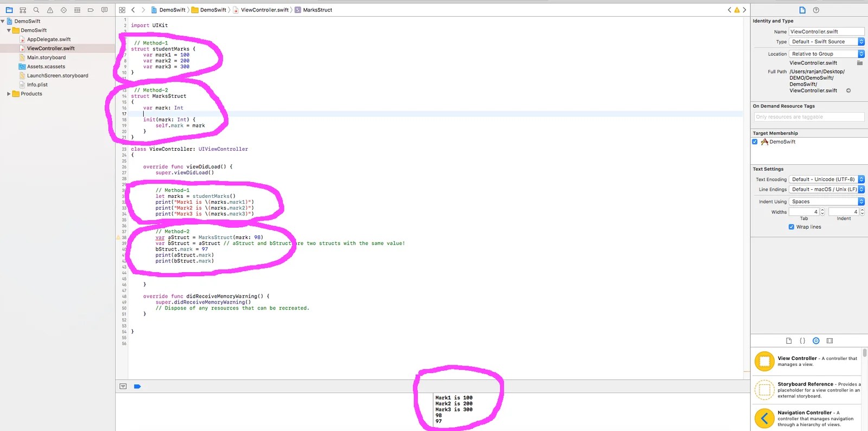The width and height of the screenshot is (868, 431).
Task: Open the Find navigator magnifier icon
Action: pyautogui.click(x=36, y=10)
